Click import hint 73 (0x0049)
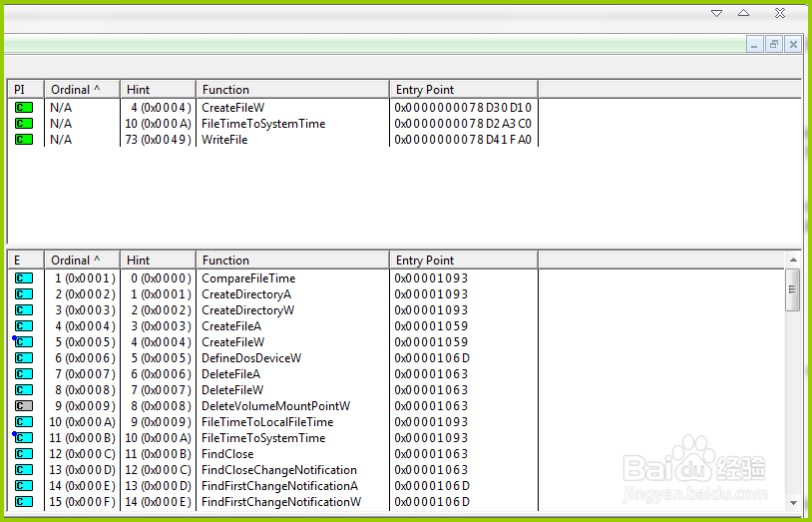This screenshot has height=522, width=812. [x=159, y=140]
